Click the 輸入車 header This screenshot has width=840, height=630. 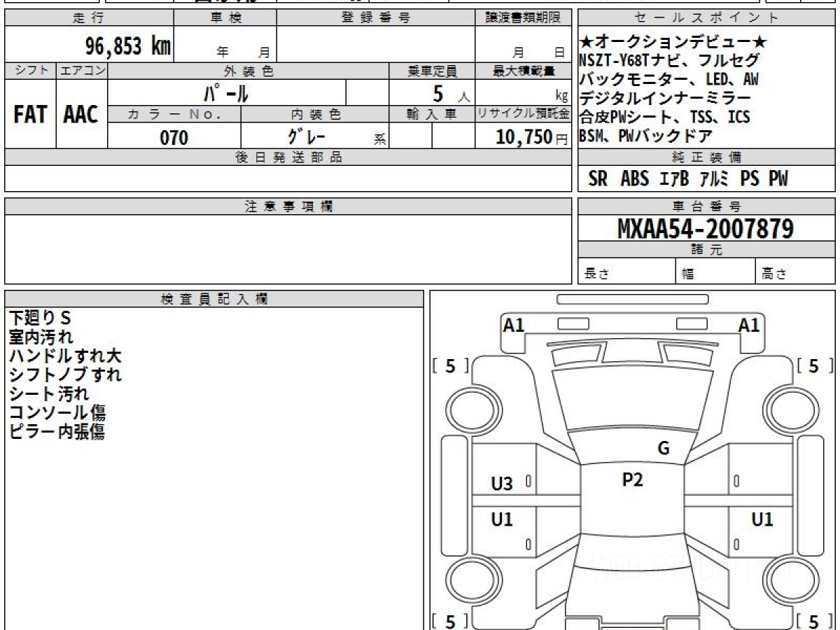tap(432, 114)
